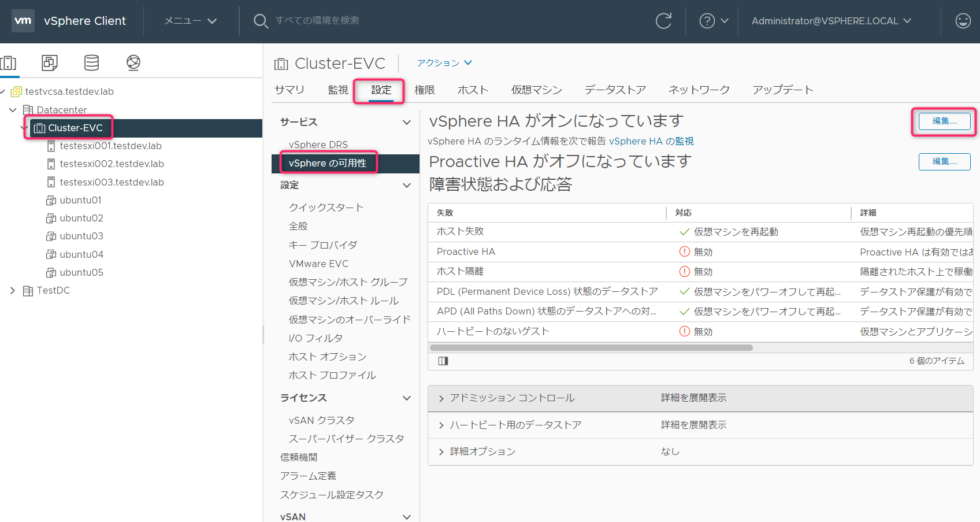Click 編集 button for vSphere HA
Screen dimensions: 980x522
pyautogui.click(x=944, y=121)
